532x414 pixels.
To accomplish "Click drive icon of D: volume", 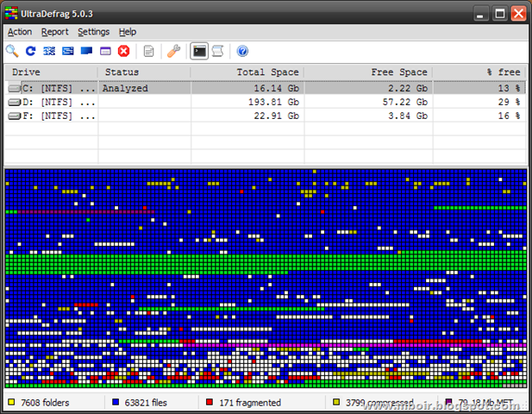I will point(15,102).
